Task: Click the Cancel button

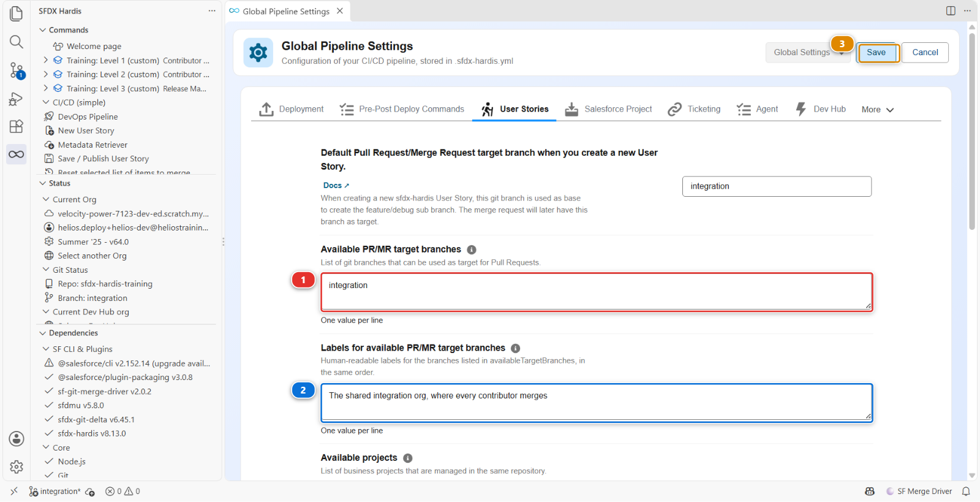Action: [925, 53]
